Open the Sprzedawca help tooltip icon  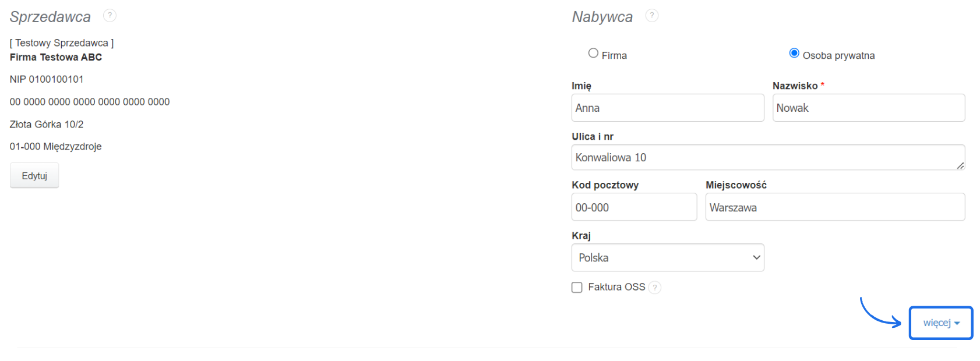pyautogui.click(x=110, y=16)
